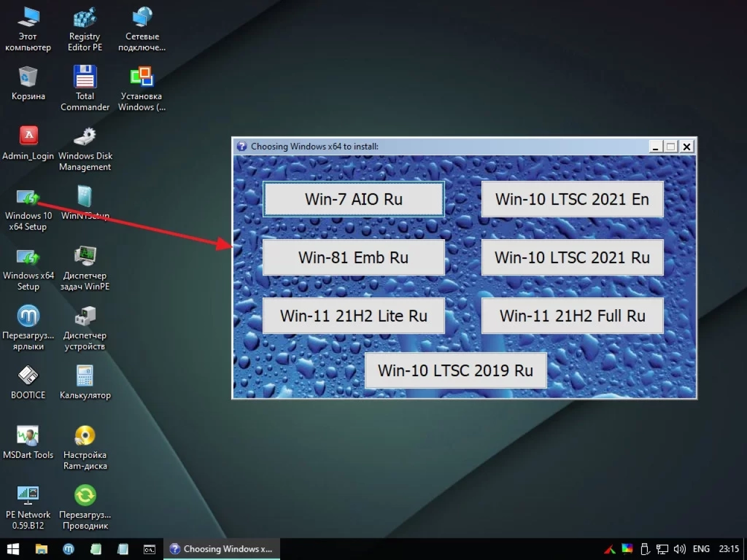747x560 pixels.
Task: Open File Explorer in taskbar
Action: pos(41,549)
